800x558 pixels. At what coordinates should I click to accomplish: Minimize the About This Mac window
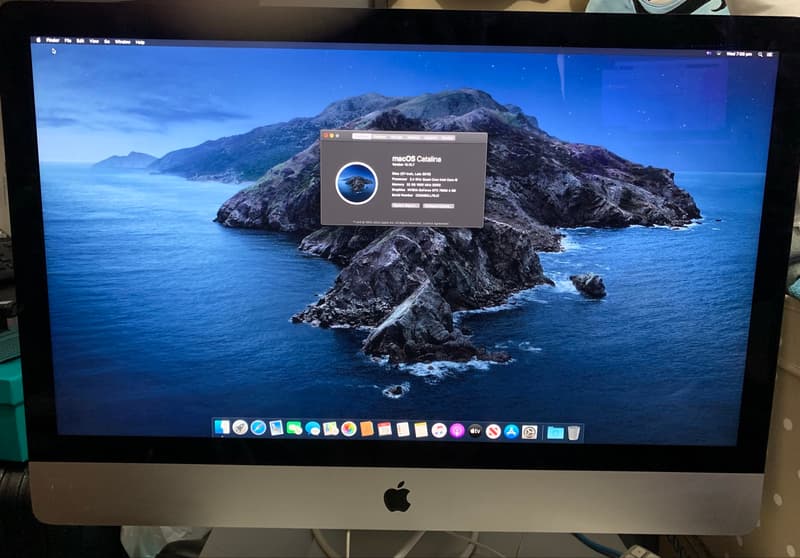click(x=332, y=135)
